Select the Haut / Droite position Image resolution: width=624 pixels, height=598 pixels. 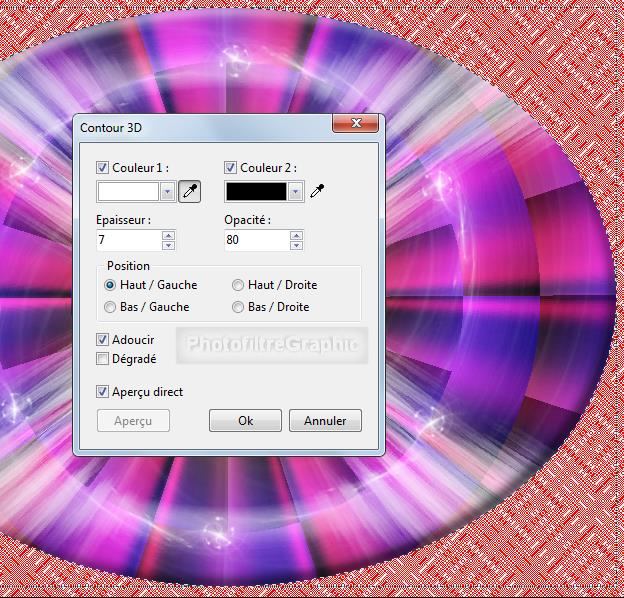238,285
